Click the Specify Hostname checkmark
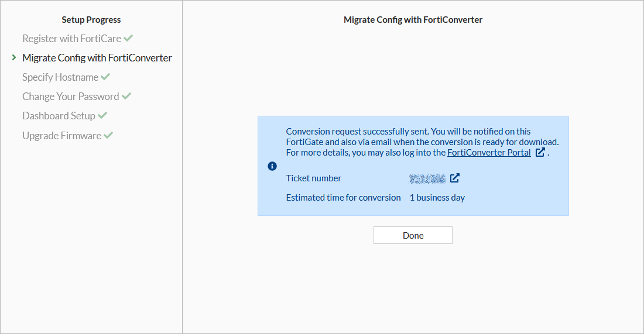644x334 pixels. coord(105,77)
